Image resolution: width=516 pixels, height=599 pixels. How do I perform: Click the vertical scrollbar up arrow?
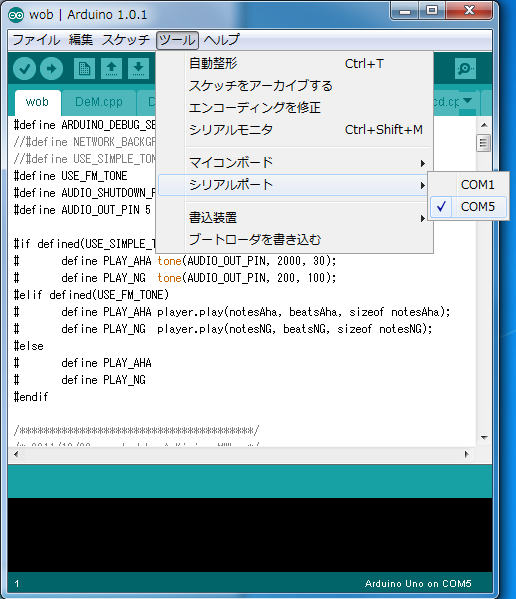pos(484,125)
